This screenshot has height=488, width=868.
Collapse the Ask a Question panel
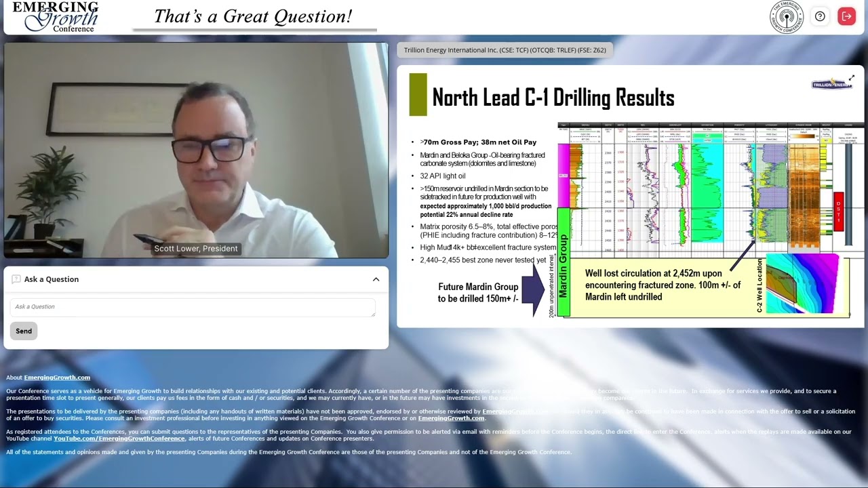tap(376, 279)
